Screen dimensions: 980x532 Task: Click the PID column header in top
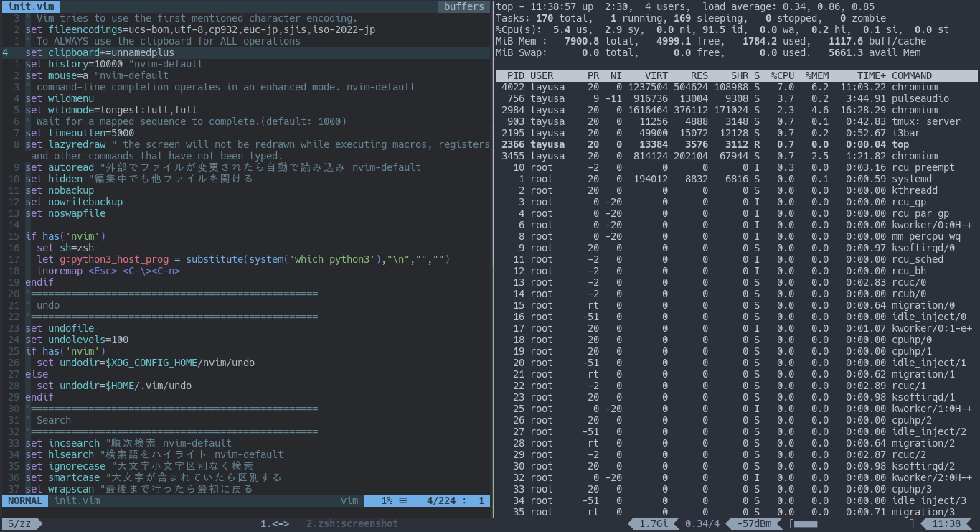[516, 75]
